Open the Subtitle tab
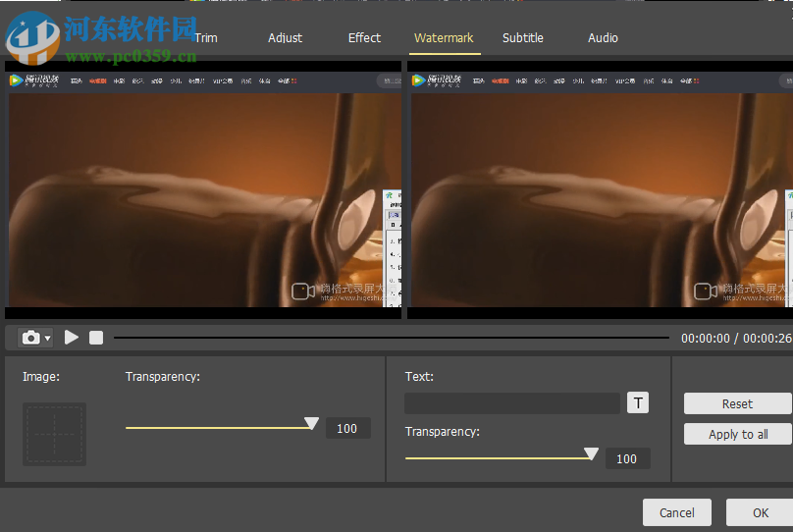This screenshot has height=532, width=793. coord(523,38)
